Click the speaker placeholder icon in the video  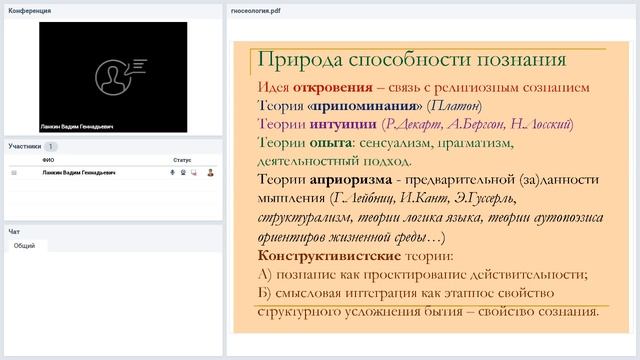[120, 77]
